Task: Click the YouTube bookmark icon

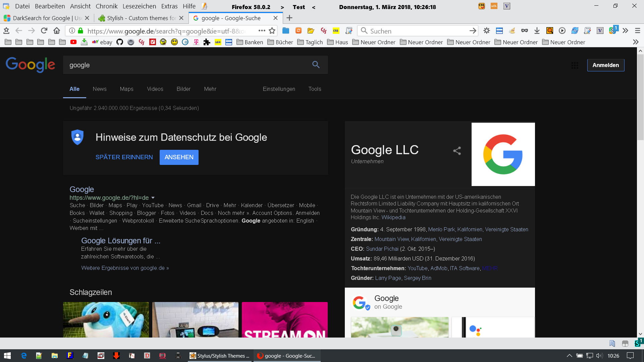Action: click(x=73, y=42)
